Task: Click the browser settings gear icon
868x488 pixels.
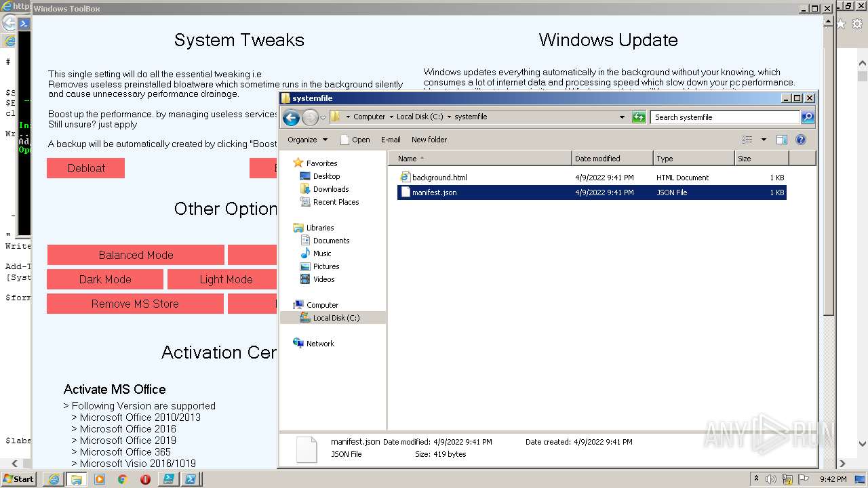Action: tap(857, 24)
